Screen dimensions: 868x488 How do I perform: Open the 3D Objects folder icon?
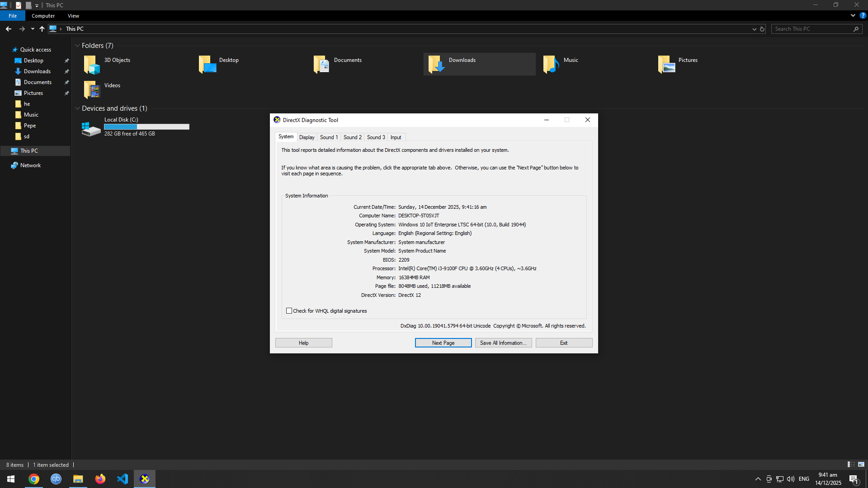92,64
